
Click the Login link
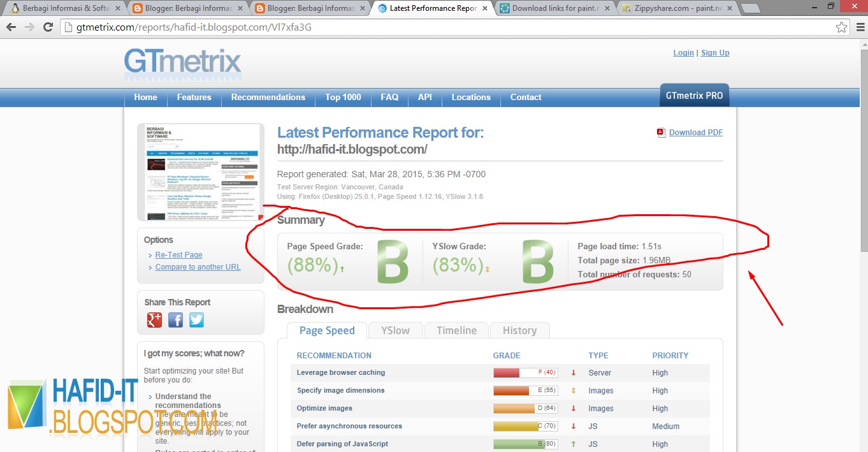tap(683, 53)
